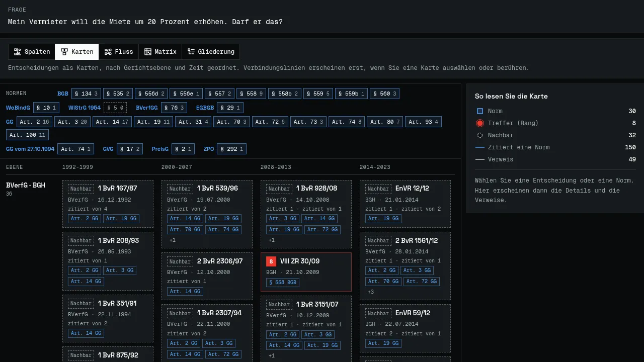Expand +3 more norms in 2 BvR 1561/12

[371, 292]
